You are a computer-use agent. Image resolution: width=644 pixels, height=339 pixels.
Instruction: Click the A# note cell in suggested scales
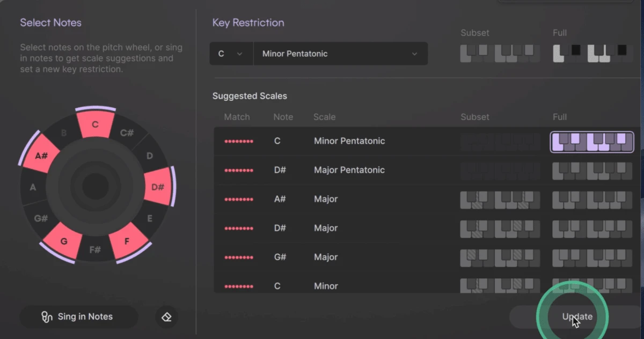280,199
